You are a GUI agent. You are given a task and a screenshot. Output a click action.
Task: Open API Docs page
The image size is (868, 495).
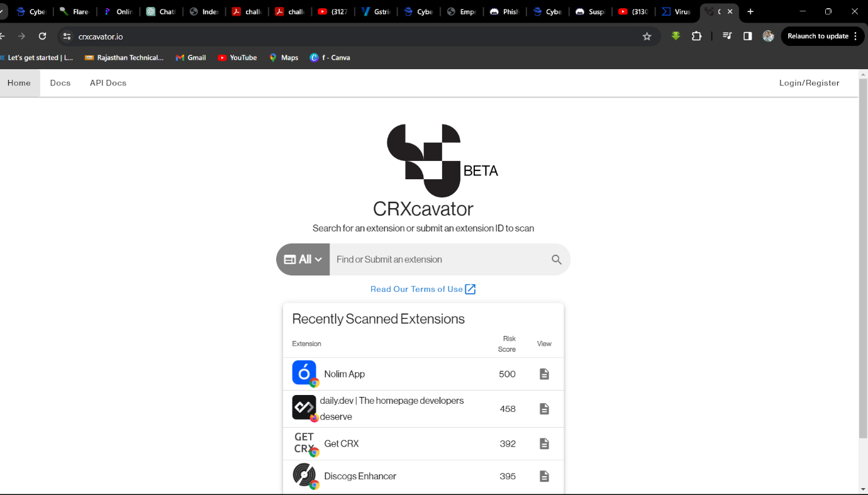[108, 83]
